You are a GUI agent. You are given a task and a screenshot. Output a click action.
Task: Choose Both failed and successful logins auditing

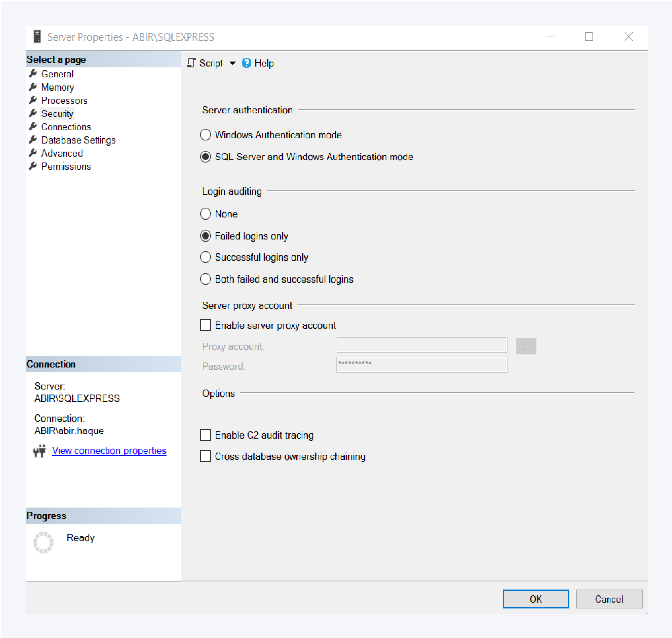(205, 279)
